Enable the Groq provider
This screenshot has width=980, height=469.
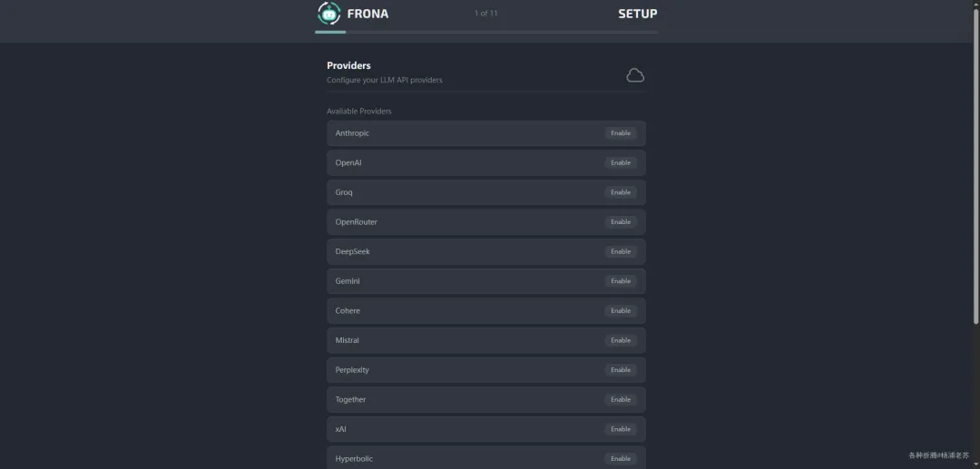pyautogui.click(x=621, y=192)
